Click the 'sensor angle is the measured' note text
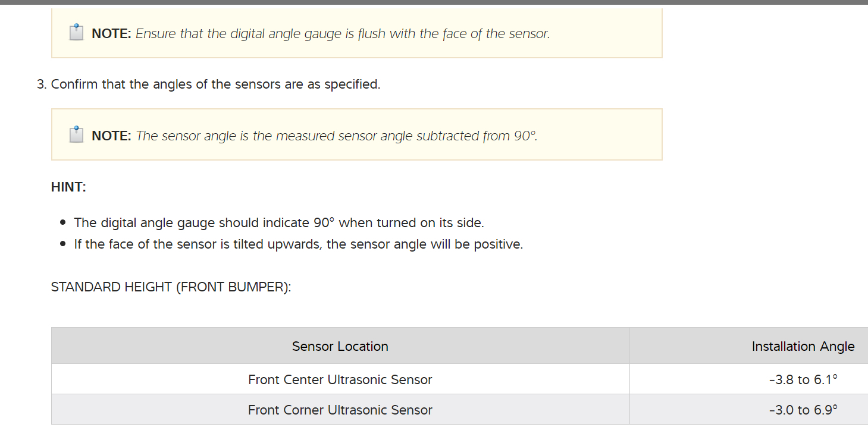The width and height of the screenshot is (868, 427). click(336, 136)
